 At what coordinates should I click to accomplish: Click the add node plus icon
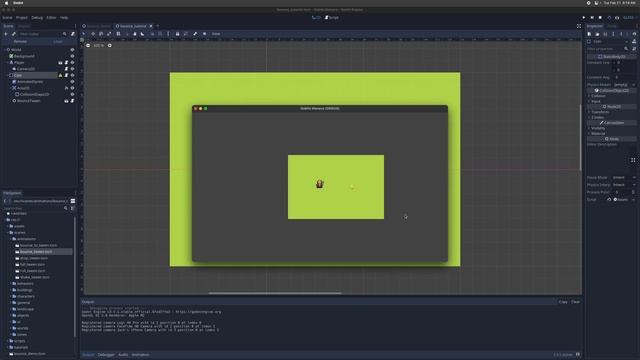pos(6,34)
